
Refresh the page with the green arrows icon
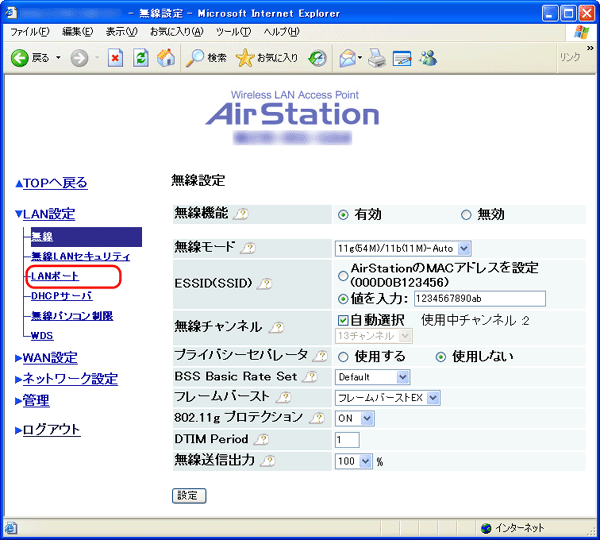(140, 58)
